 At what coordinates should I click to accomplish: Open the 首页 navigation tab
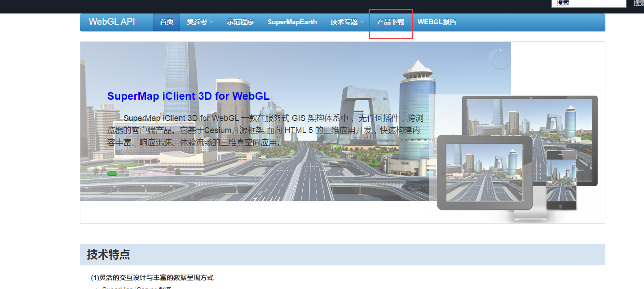(x=167, y=22)
